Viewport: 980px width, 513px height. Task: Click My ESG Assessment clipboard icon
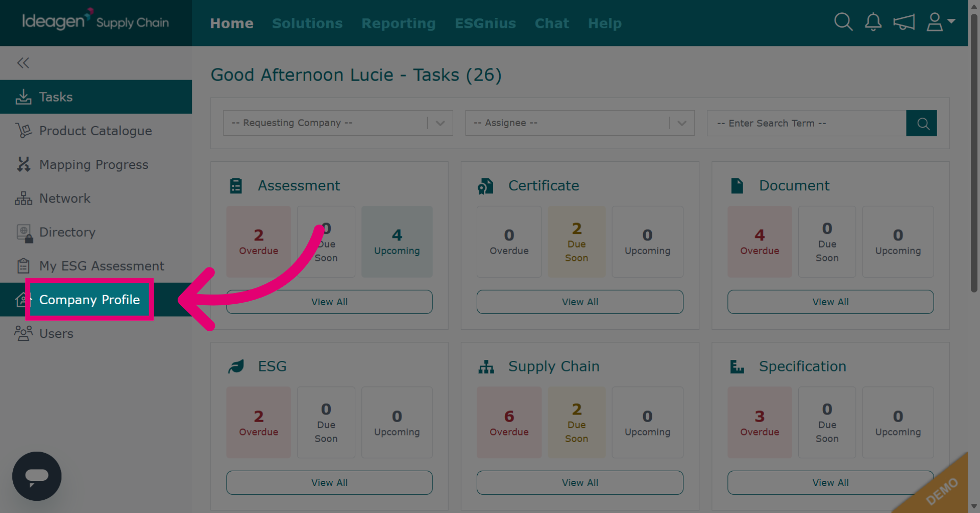click(x=23, y=266)
